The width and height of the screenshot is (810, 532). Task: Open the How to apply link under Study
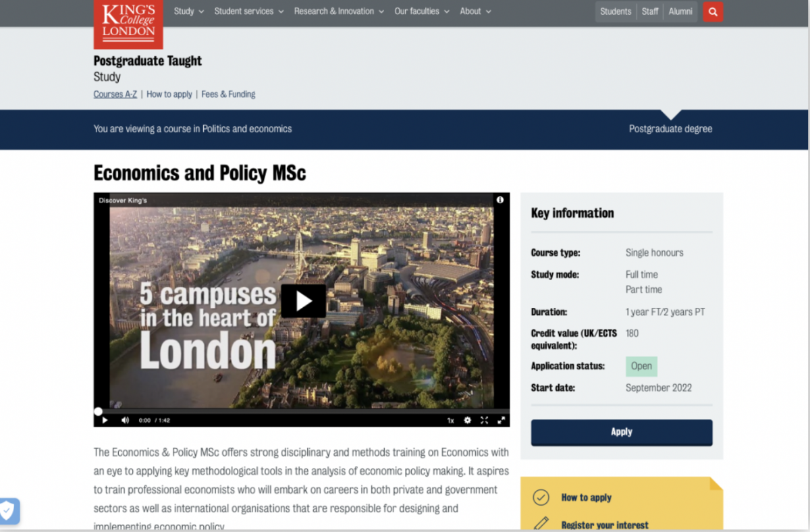point(169,95)
